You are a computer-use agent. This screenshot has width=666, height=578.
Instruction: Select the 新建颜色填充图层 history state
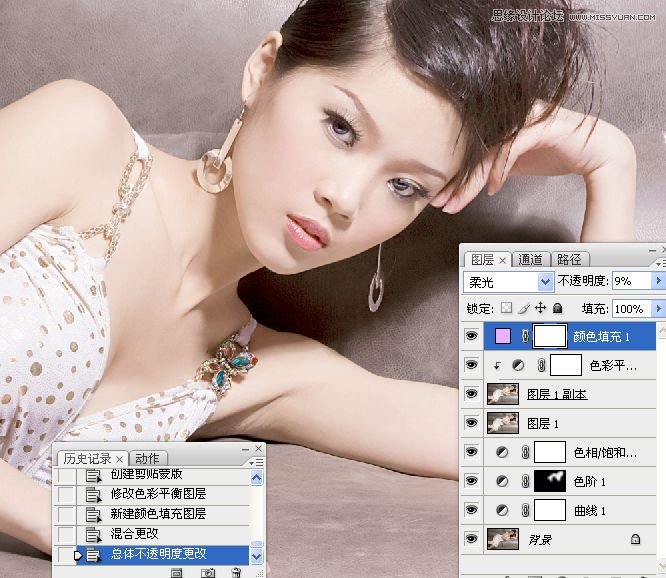(157, 513)
